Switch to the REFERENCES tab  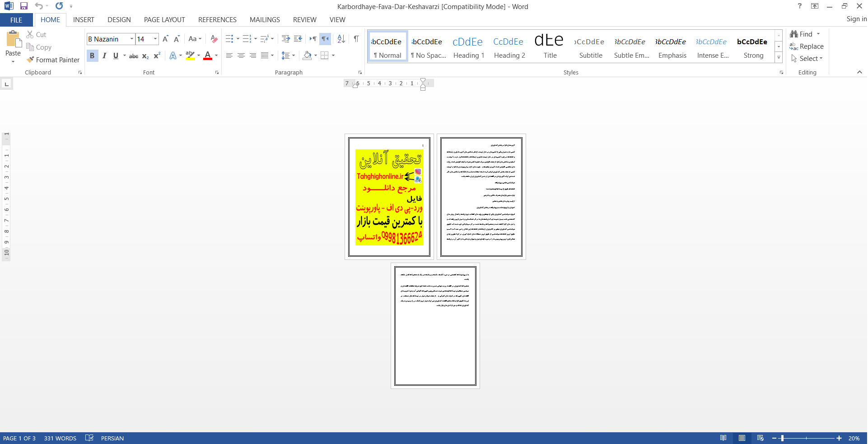[x=217, y=20]
